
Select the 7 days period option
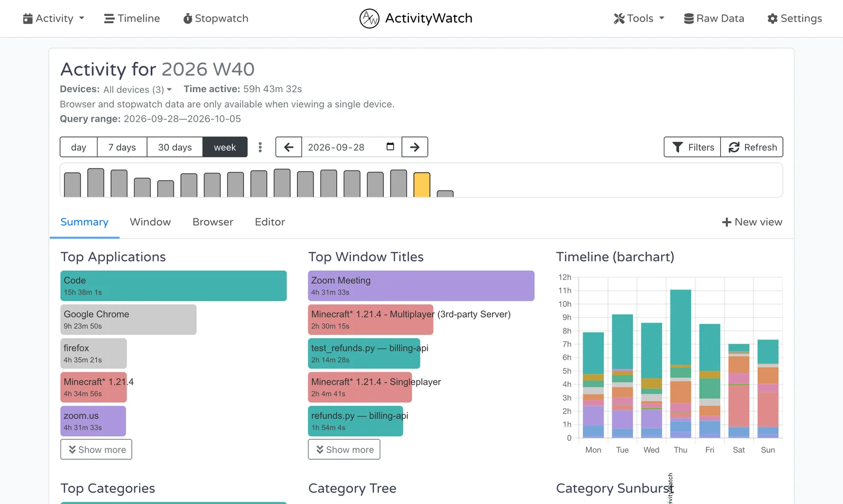[122, 147]
